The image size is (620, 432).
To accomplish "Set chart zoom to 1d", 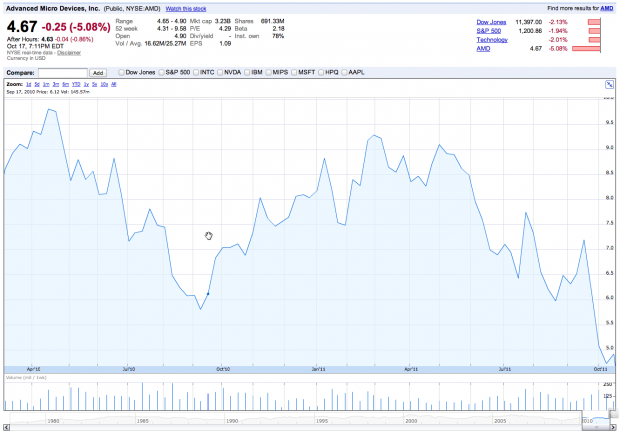I will pos(28,84).
